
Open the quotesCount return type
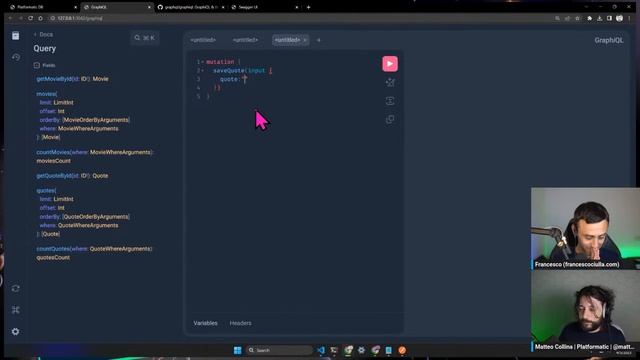coord(53,258)
